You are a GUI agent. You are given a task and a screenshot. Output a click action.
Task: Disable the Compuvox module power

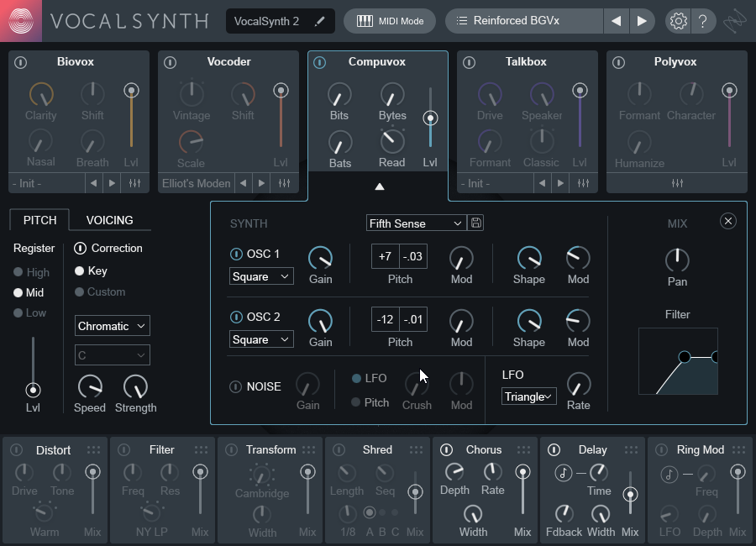(x=320, y=62)
